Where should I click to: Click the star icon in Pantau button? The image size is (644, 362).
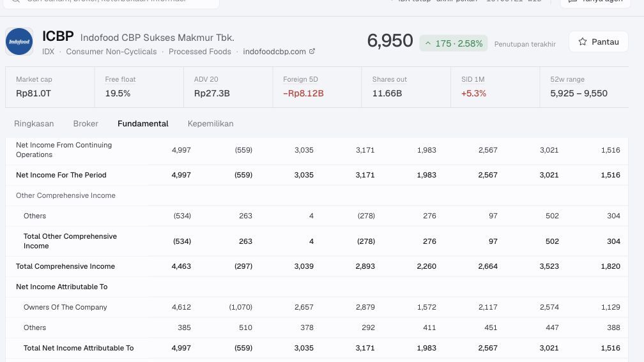tap(583, 41)
